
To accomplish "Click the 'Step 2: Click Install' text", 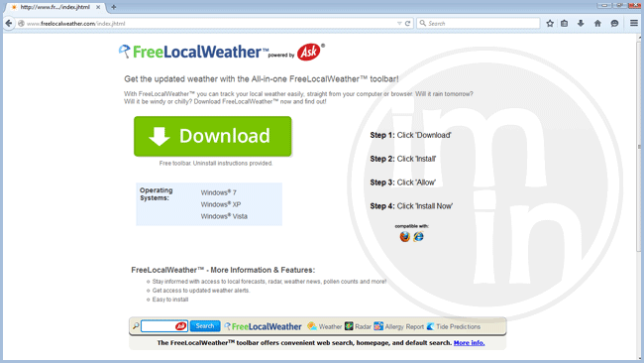I will coord(403,159).
